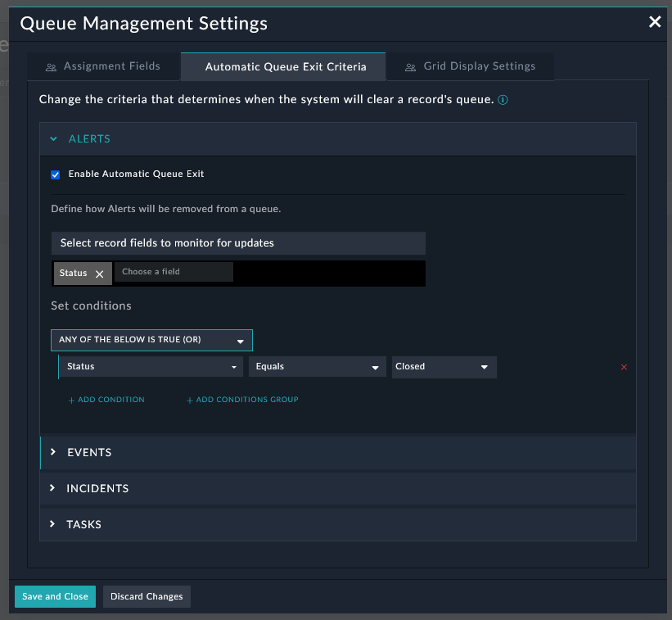Collapse the ALERTS section
672x620 pixels.
[338, 139]
